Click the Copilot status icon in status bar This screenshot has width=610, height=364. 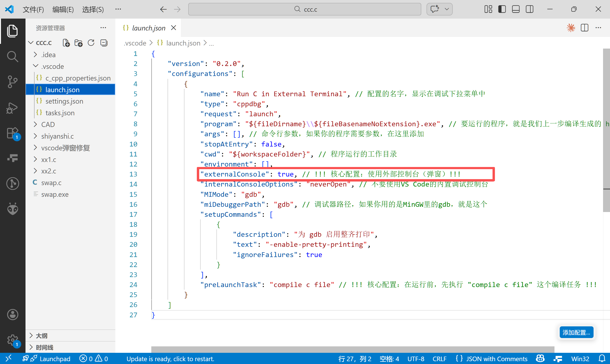540,359
